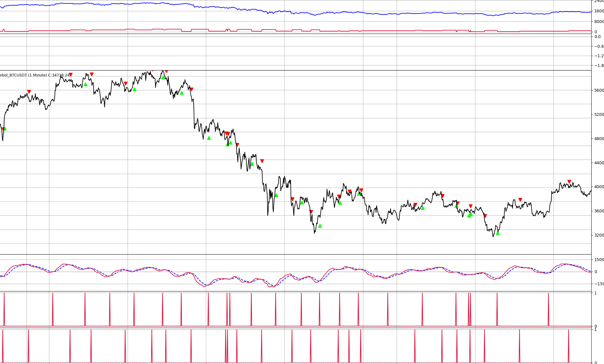Screen dimensions: 604x364
Task: Click the 4800 price axis label
Action: pyautogui.click(x=599, y=139)
